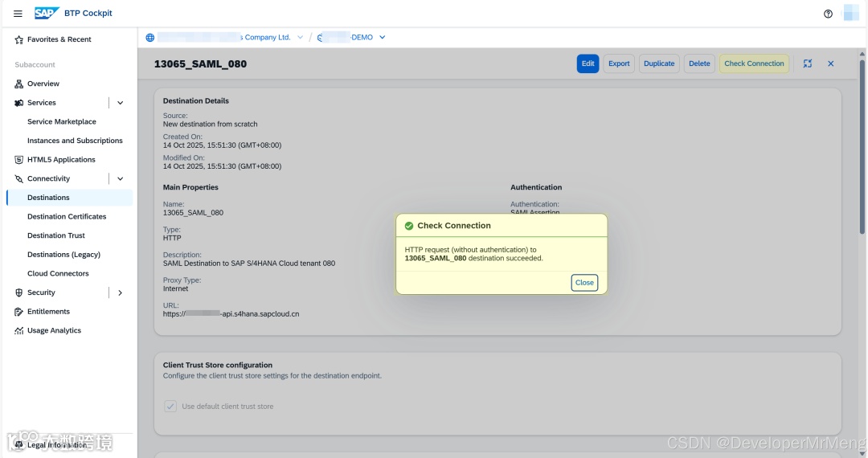
Task: Open the DEMO subaccount dropdown
Action: 382,38
